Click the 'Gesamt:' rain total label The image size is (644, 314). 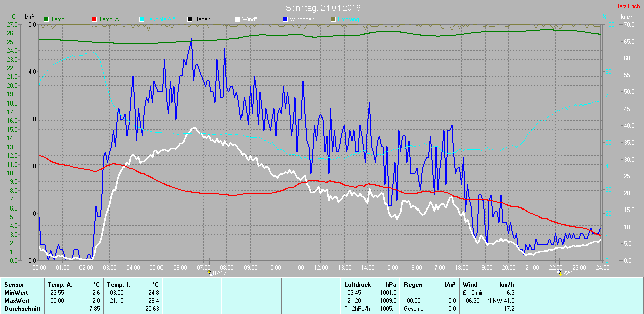tap(413, 309)
